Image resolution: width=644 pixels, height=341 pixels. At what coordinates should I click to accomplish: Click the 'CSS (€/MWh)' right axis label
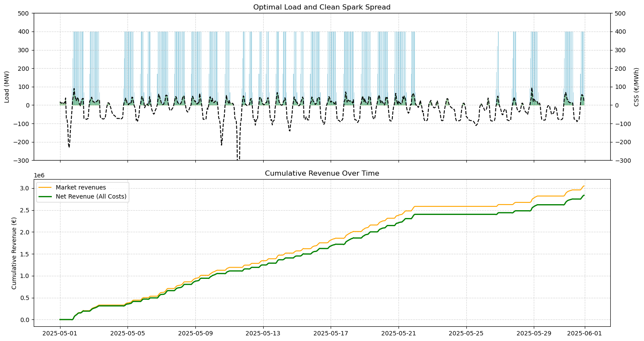coord(636,87)
